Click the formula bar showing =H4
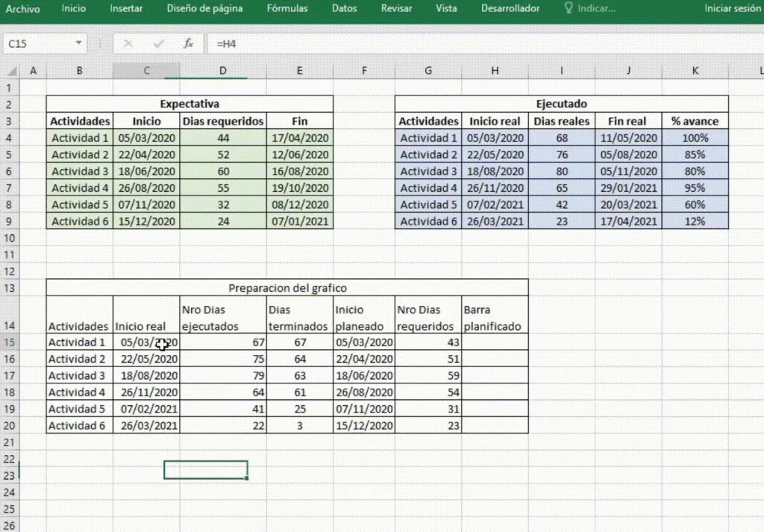764x532 pixels. coord(485,43)
